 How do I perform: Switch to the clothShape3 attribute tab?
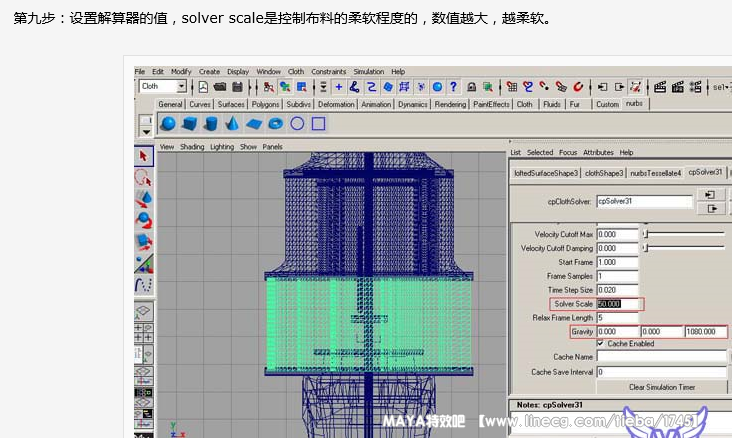604,173
